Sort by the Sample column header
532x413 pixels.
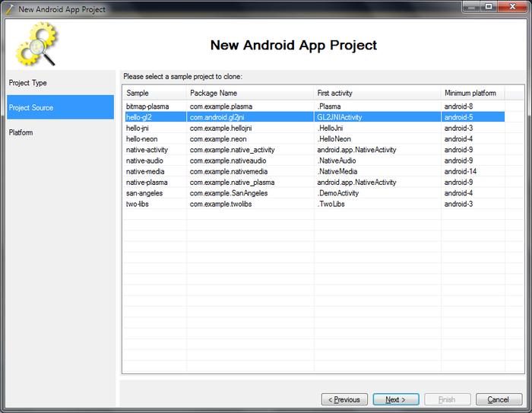154,93
